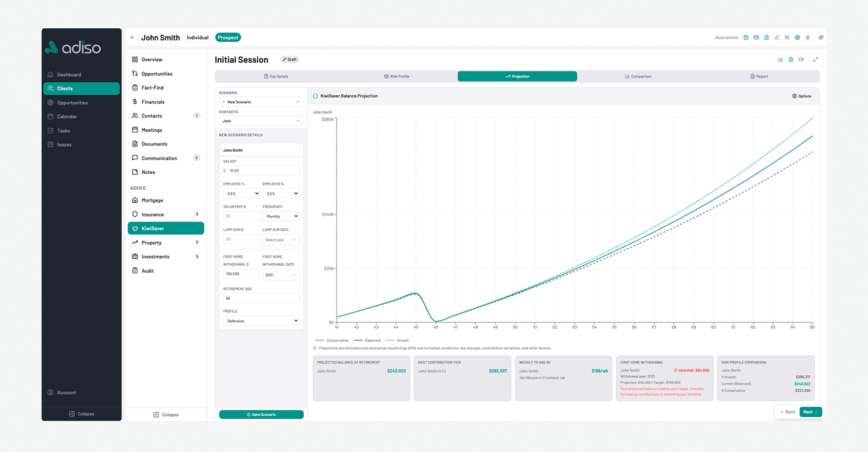
Task: Open the chart Options settings
Action: tap(801, 96)
